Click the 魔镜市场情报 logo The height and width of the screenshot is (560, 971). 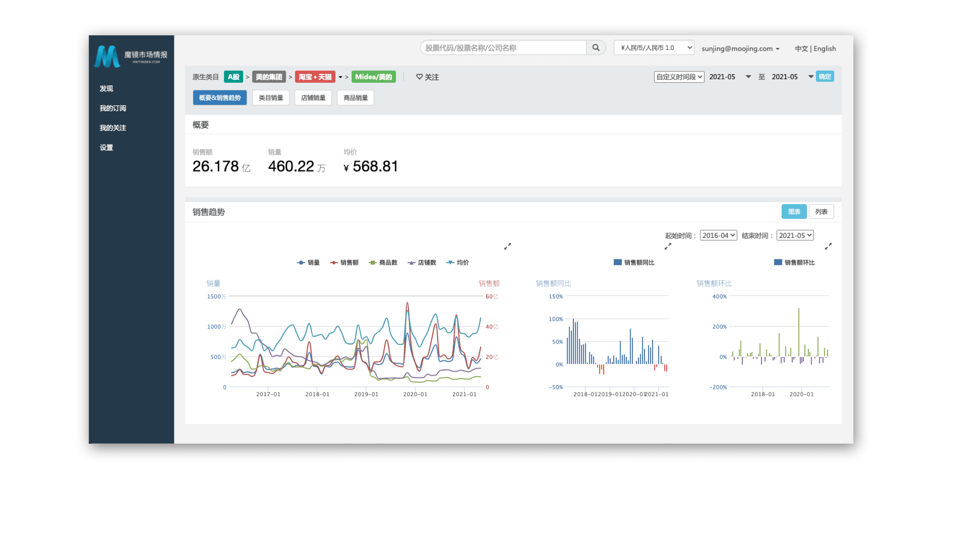coord(131,56)
